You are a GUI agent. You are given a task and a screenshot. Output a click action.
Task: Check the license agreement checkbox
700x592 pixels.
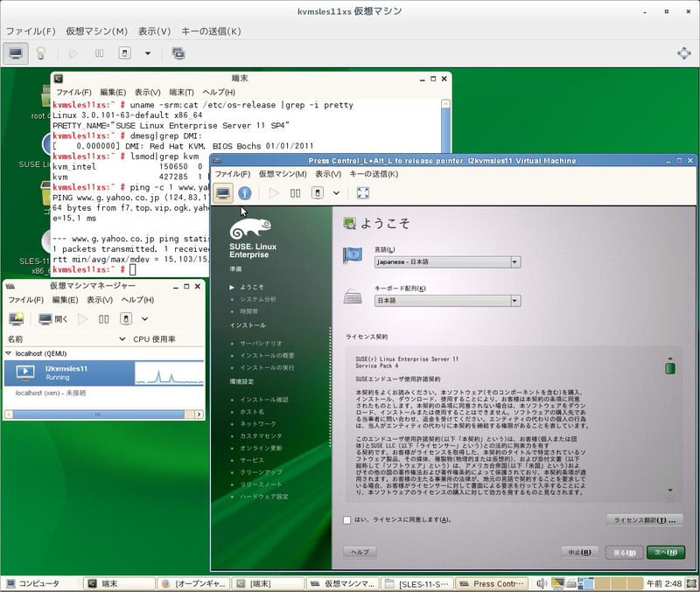pyautogui.click(x=346, y=520)
